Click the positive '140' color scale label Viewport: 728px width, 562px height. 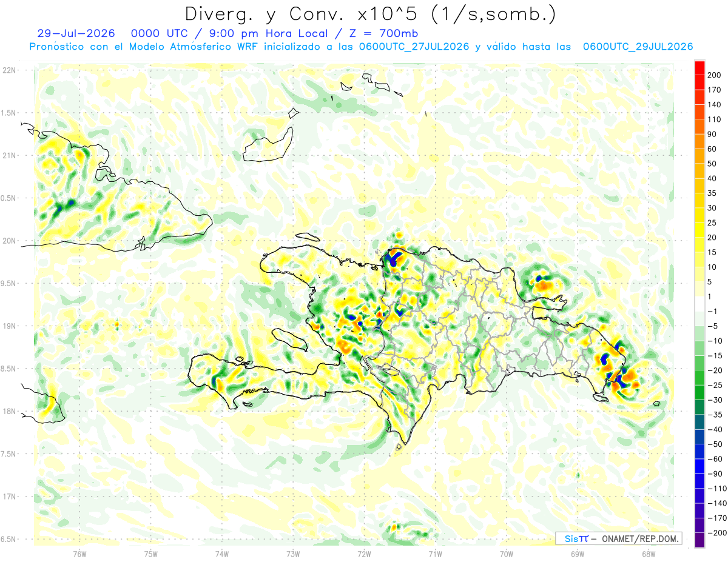(x=715, y=104)
